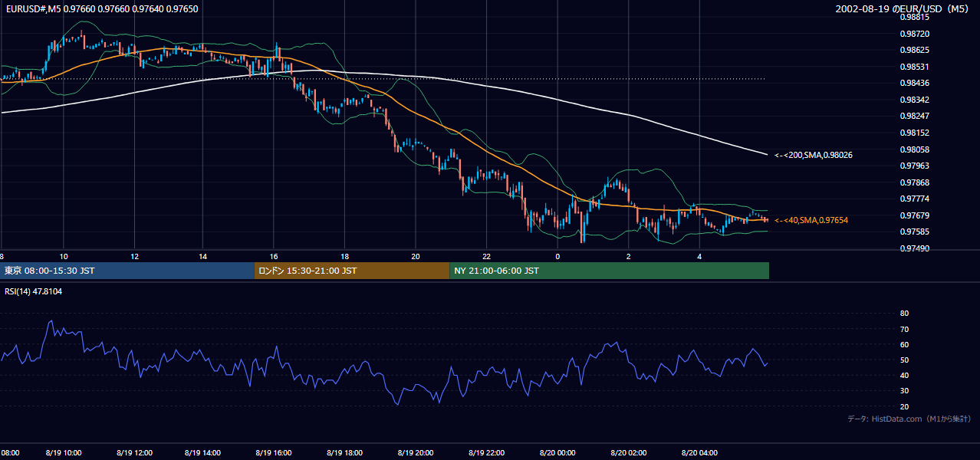
Task: Click RSI axis level 50
Action: tap(904, 360)
